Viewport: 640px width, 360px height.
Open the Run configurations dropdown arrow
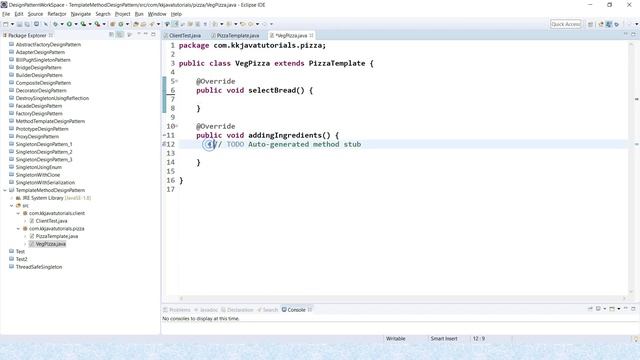tap(76, 24)
